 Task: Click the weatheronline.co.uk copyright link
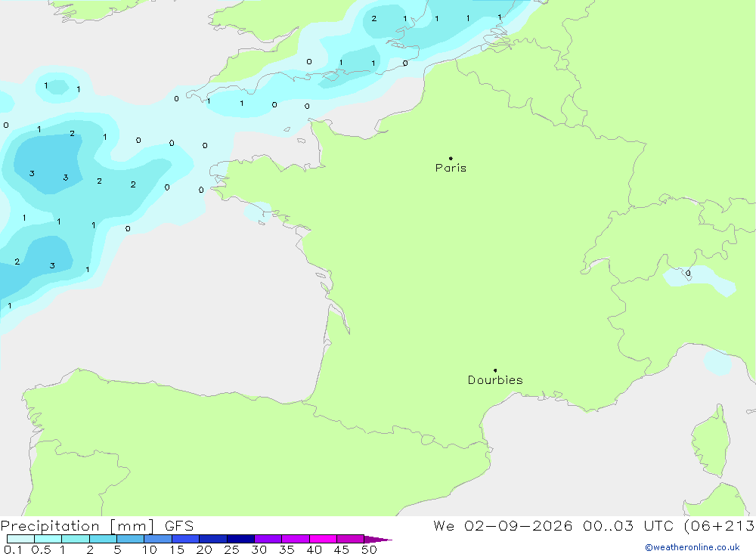(x=692, y=547)
